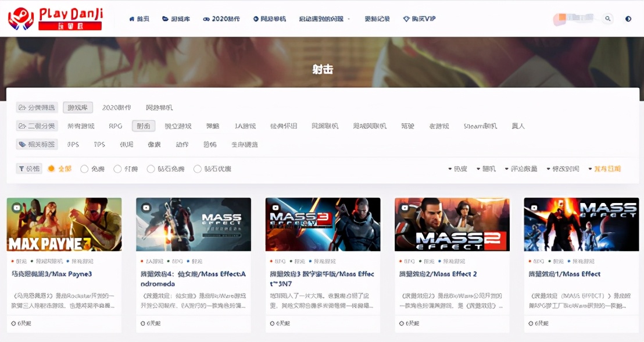Click the home icon in the navigation bar

133,18
